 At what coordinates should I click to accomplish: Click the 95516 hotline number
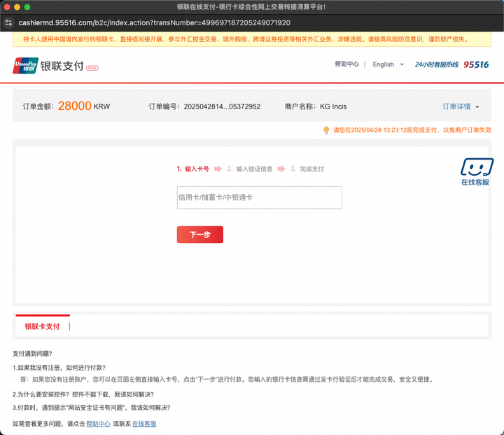476,64
